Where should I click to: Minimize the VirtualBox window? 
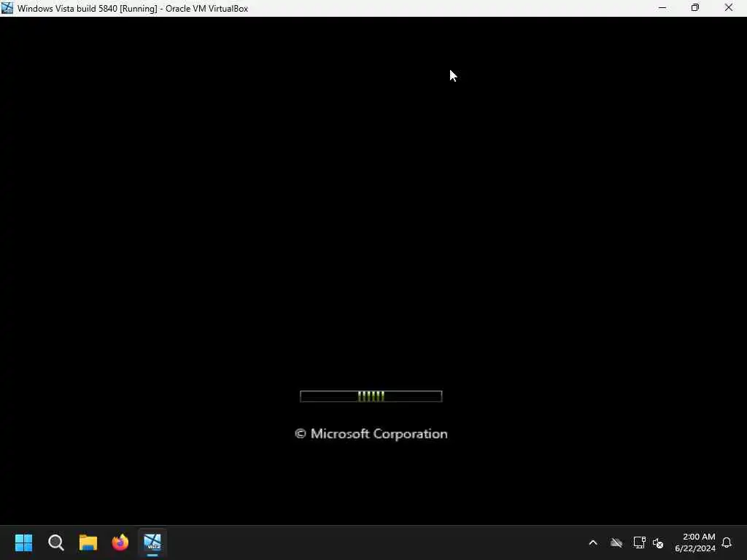coord(662,8)
